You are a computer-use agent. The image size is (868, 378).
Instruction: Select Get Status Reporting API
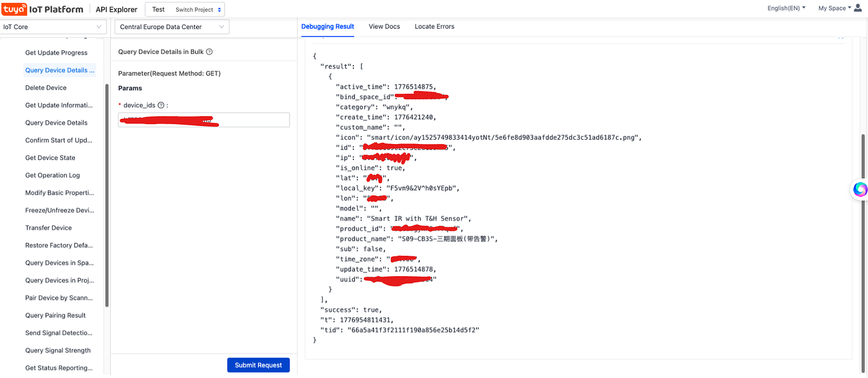pos(59,367)
